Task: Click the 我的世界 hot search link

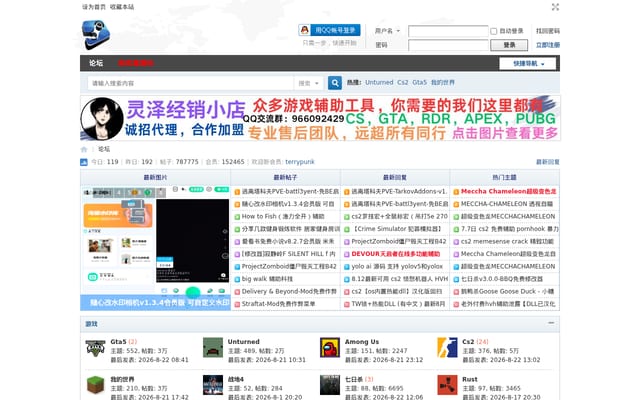Action: [443, 82]
